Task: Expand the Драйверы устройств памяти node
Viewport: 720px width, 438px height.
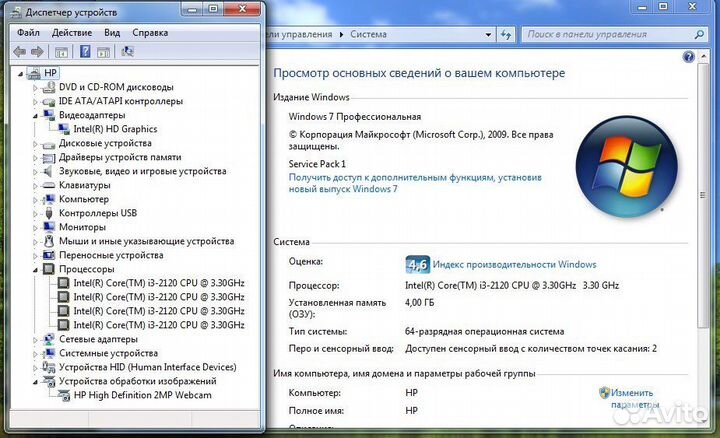Action: click(x=35, y=158)
